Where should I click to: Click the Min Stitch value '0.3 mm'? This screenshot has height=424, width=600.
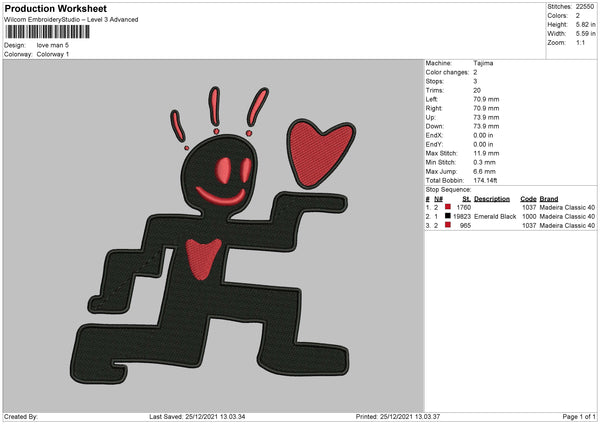coord(484,162)
